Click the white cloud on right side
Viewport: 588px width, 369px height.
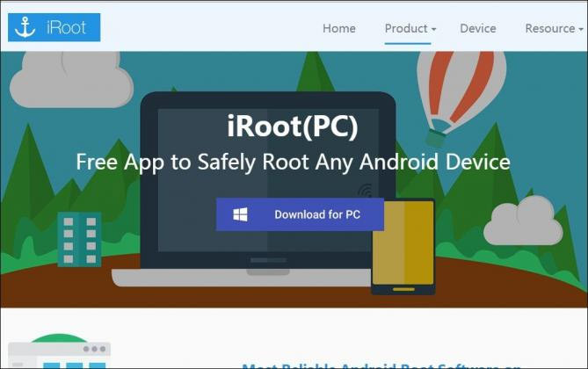point(523,221)
